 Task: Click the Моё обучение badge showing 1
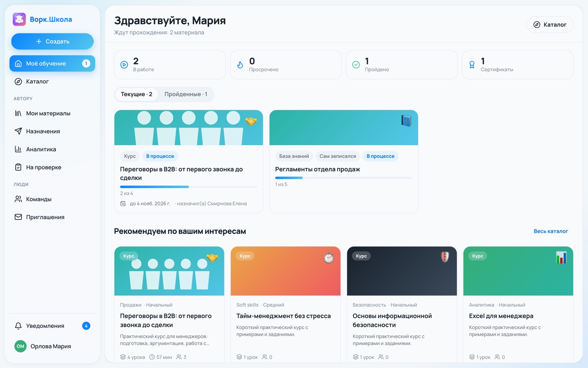coord(86,63)
